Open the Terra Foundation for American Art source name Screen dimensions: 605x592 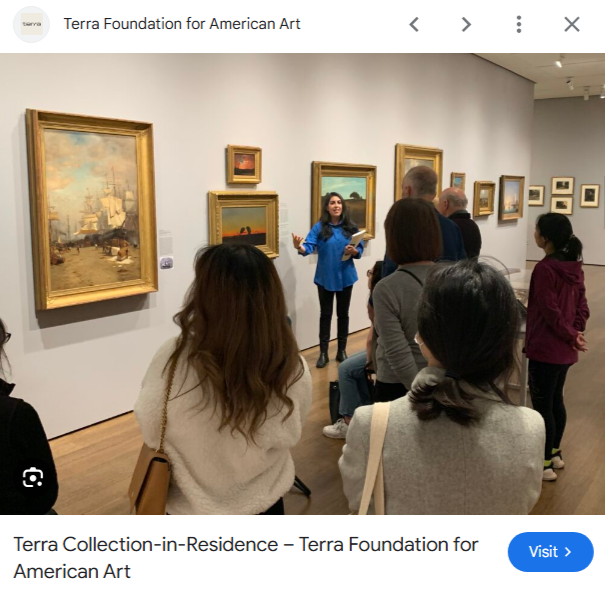pyautogui.click(x=182, y=24)
